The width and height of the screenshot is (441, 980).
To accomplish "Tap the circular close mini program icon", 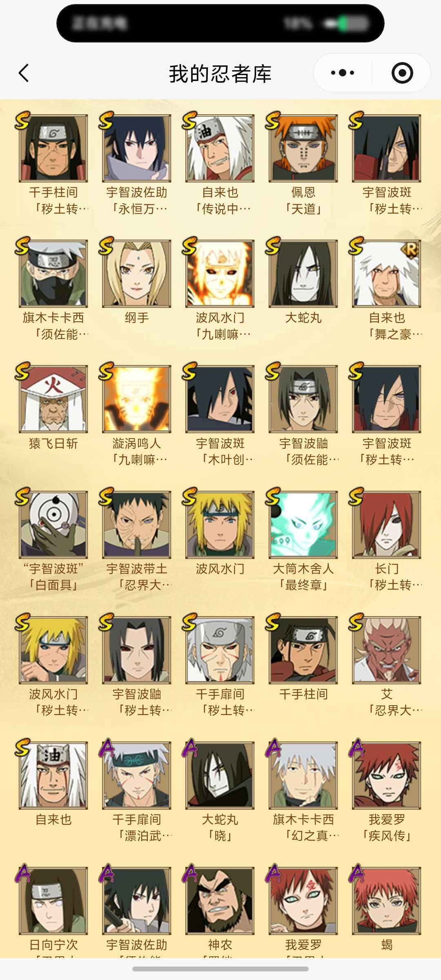I will [402, 73].
